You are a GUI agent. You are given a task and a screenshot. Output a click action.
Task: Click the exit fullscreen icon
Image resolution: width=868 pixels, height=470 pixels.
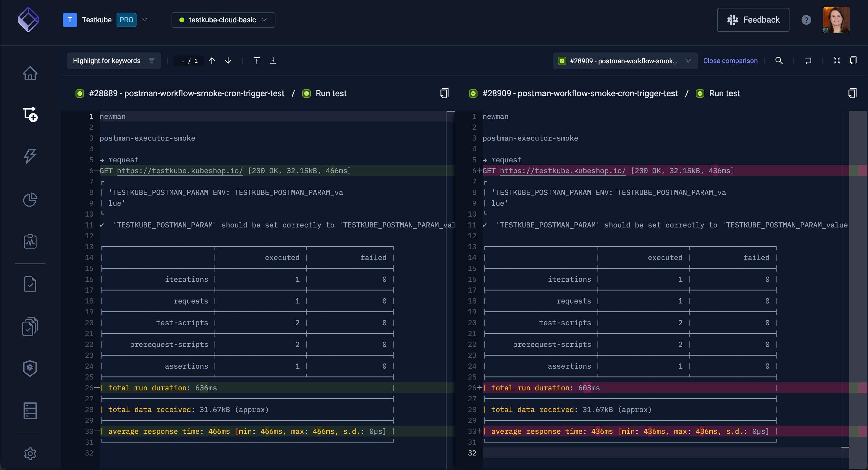click(837, 61)
